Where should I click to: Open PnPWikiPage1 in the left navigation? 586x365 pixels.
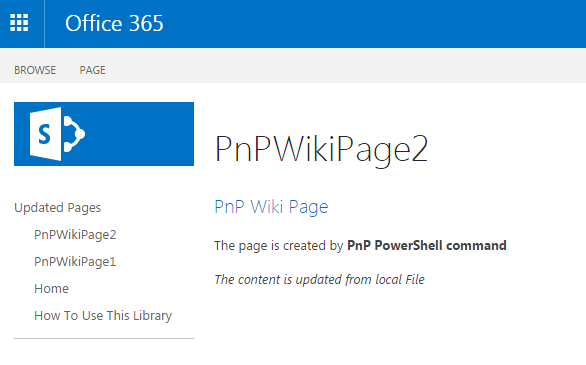(75, 262)
